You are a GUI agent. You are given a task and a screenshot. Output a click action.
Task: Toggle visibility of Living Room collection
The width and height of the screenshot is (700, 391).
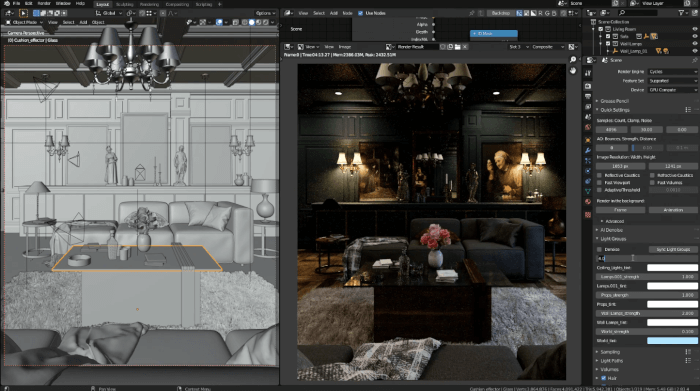[695, 29]
